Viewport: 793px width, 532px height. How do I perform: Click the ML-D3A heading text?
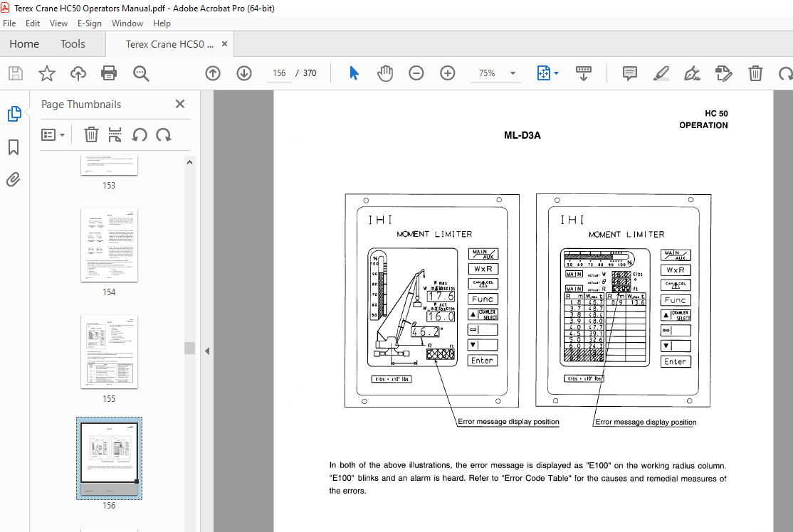point(522,135)
